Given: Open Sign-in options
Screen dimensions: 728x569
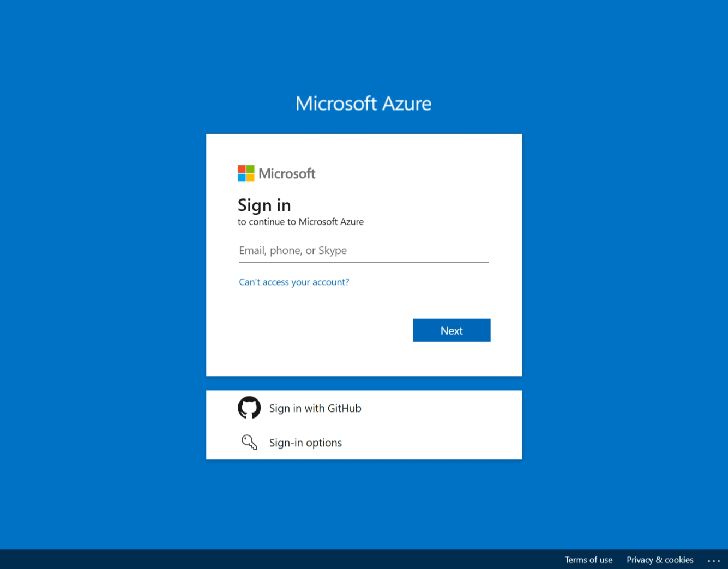Looking at the screenshot, I should pos(364,442).
